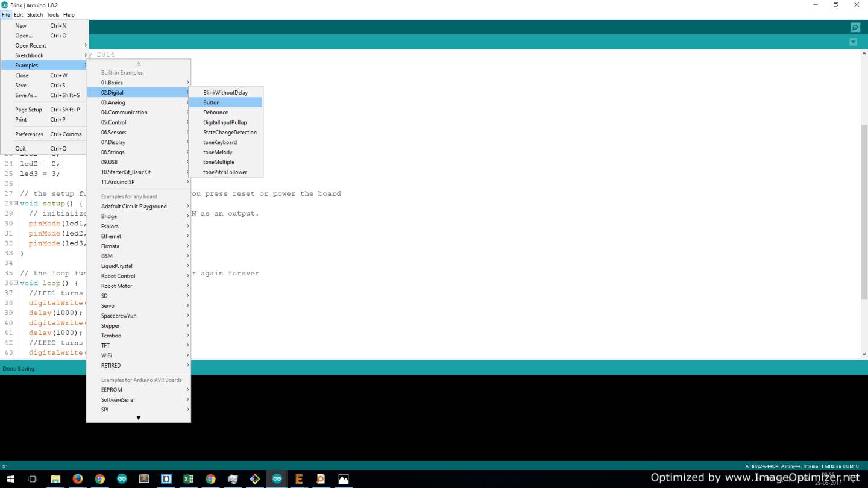868x488 pixels.
Task: Click the down arrow below Examples menu
Action: (139, 418)
